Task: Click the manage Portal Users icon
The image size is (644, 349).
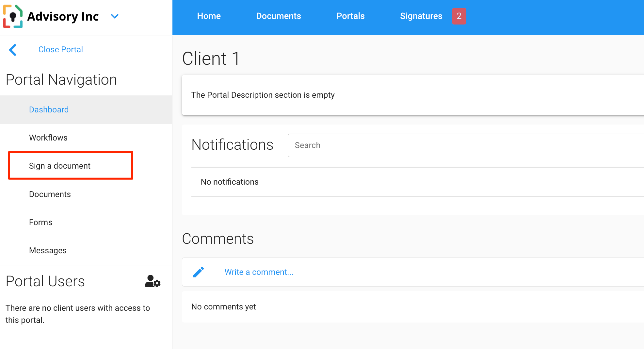Action: pos(153,281)
